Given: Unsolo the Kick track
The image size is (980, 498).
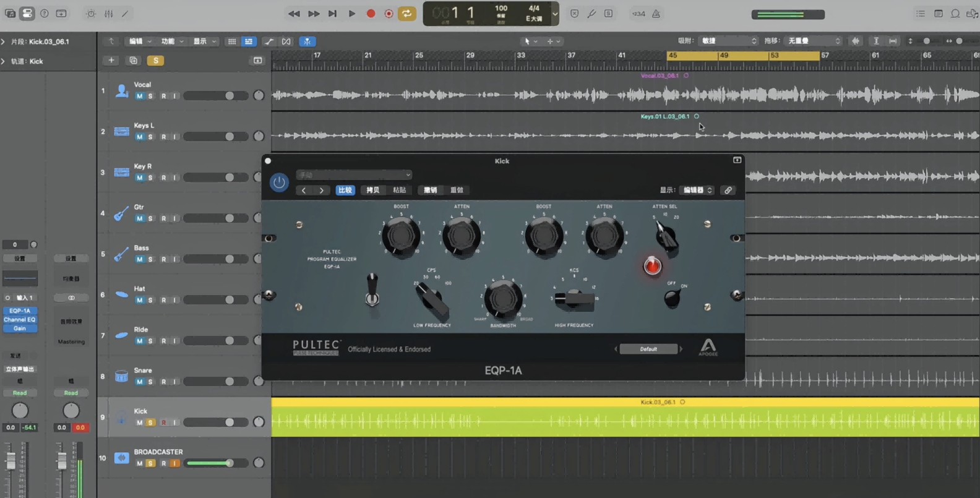Looking at the screenshot, I should (150, 423).
